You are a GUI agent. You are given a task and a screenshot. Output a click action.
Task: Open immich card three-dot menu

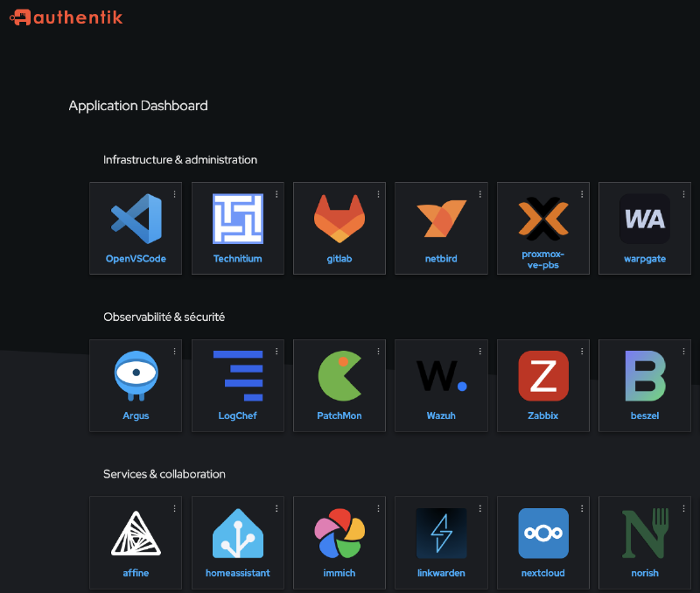coord(378,508)
